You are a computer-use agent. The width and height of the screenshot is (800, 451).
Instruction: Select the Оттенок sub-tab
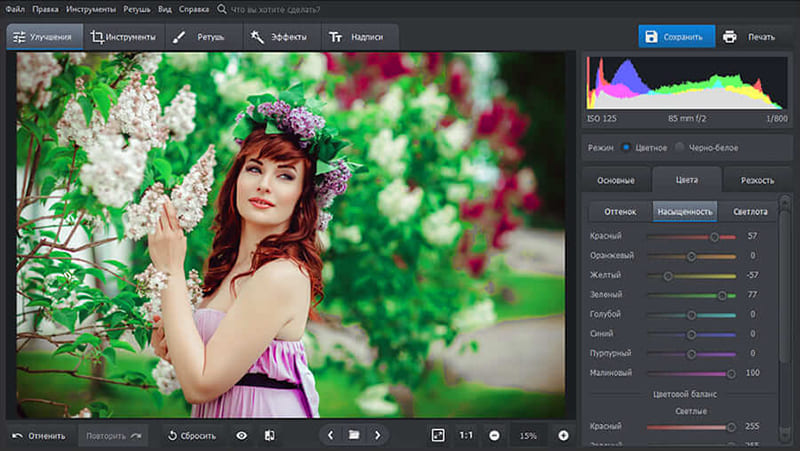click(x=620, y=212)
